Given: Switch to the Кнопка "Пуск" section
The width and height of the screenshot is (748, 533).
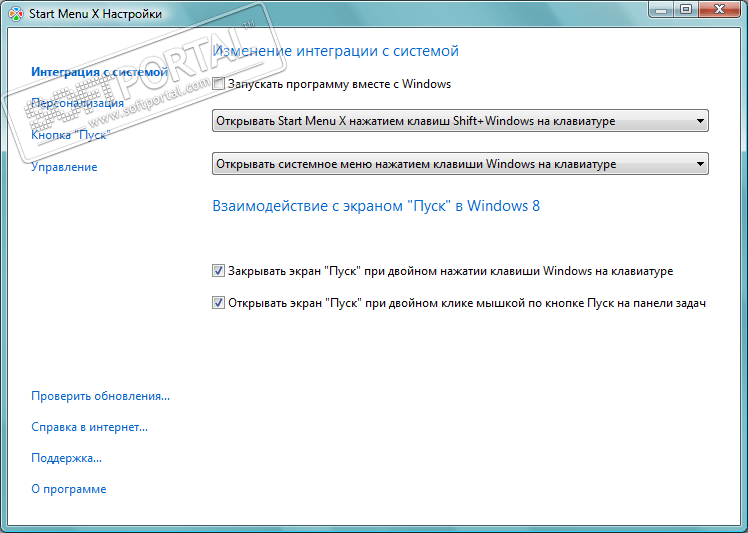Looking at the screenshot, I should 71,135.
